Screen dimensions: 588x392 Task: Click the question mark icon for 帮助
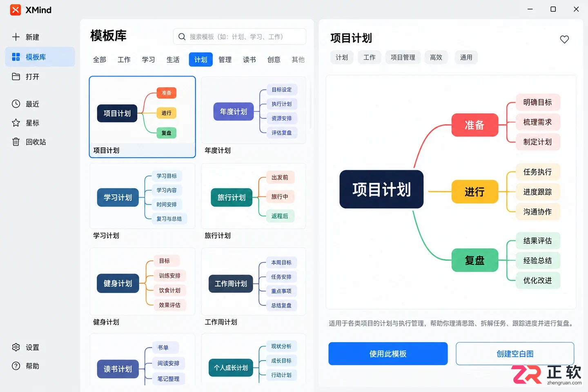point(16,366)
